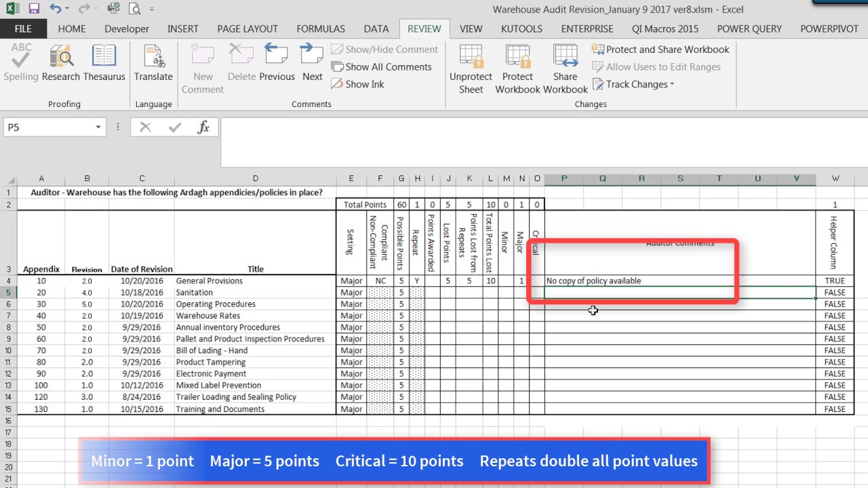This screenshot has height=488, width=868.
Task: Click Show/Hide Comment
Action: [x=384, y=49]
